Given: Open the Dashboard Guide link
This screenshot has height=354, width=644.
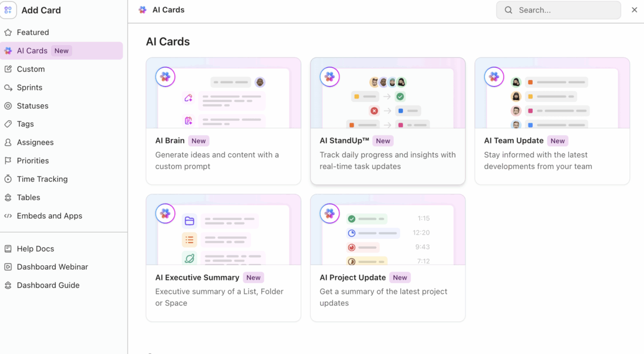Looking at the screenshot, I should click(48, 285).
